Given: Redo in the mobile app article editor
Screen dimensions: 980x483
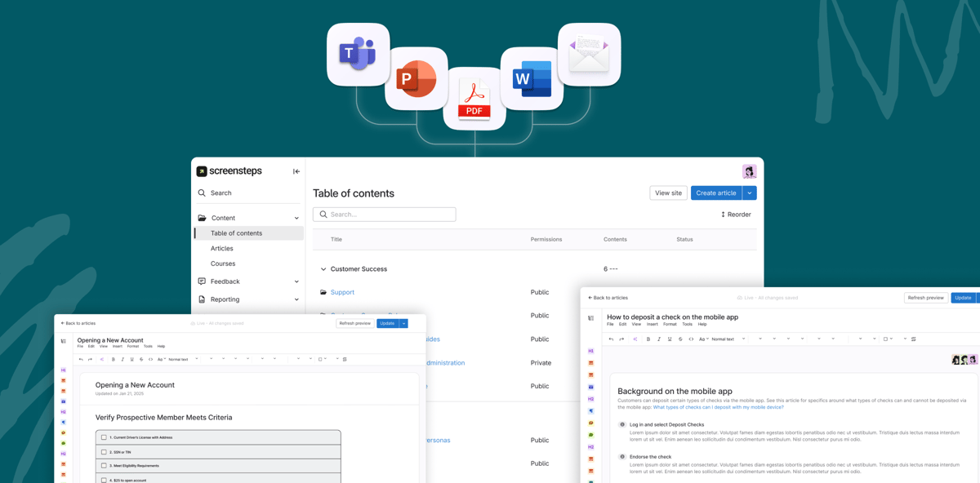Looking at the screenshot, I should 621,339.
